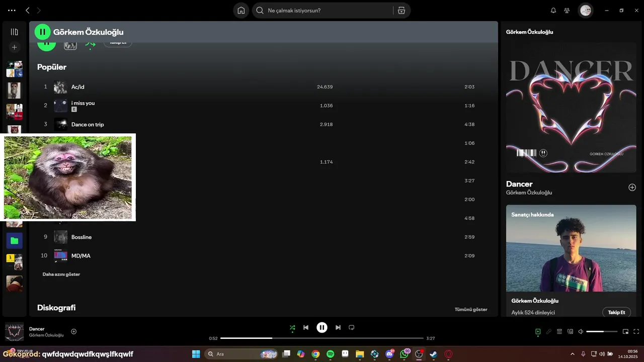This screenshot has width=644, height=362.
Task: Open the Dancer song title in the bottom bar
Action: 37,329
